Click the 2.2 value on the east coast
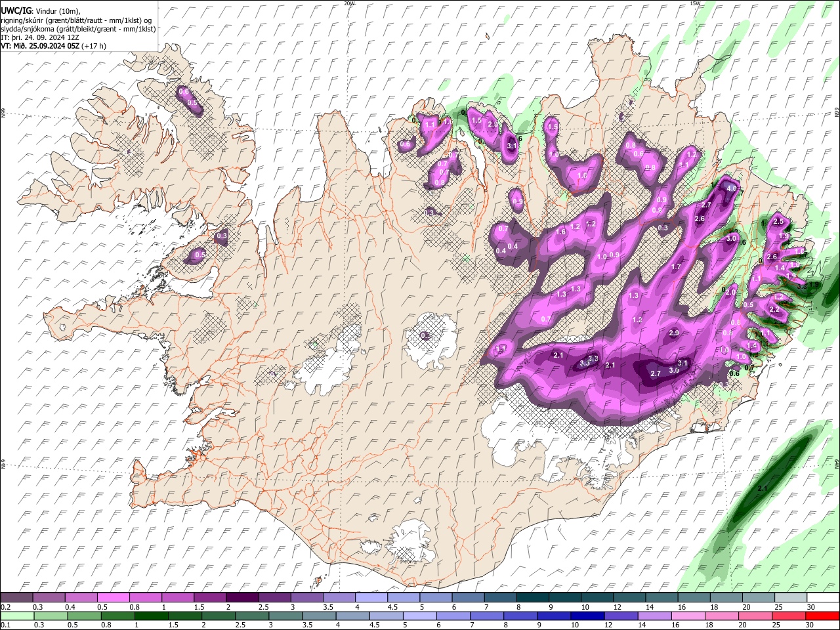 774,310
